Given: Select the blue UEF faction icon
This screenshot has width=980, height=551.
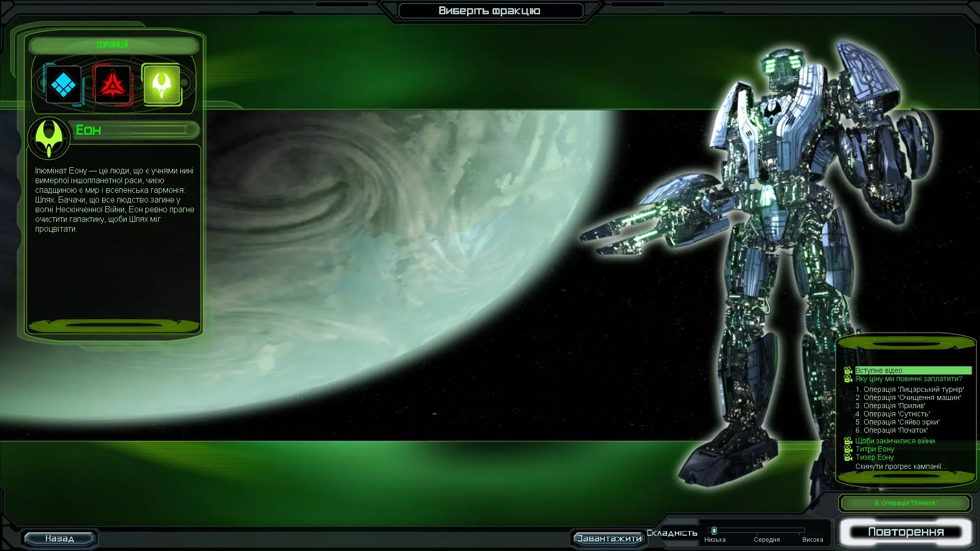Looking at the screenshot, I should pyautogui.click(x=63, y=85).
